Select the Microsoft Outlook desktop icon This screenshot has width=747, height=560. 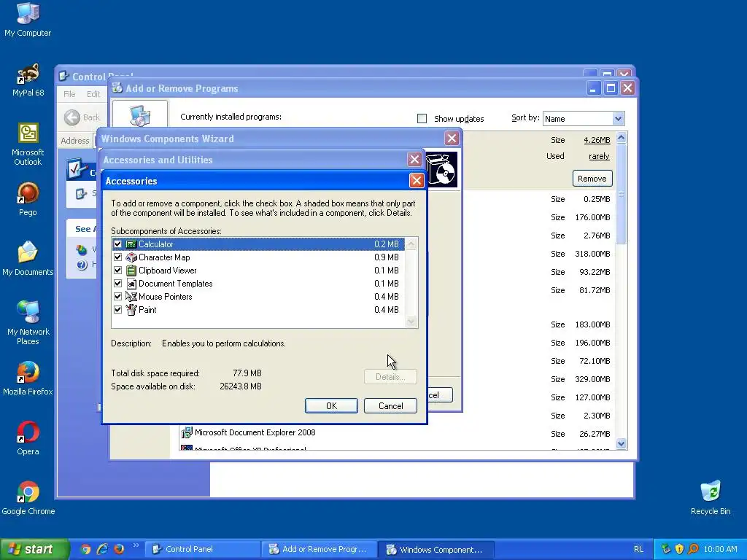(28, 144)
